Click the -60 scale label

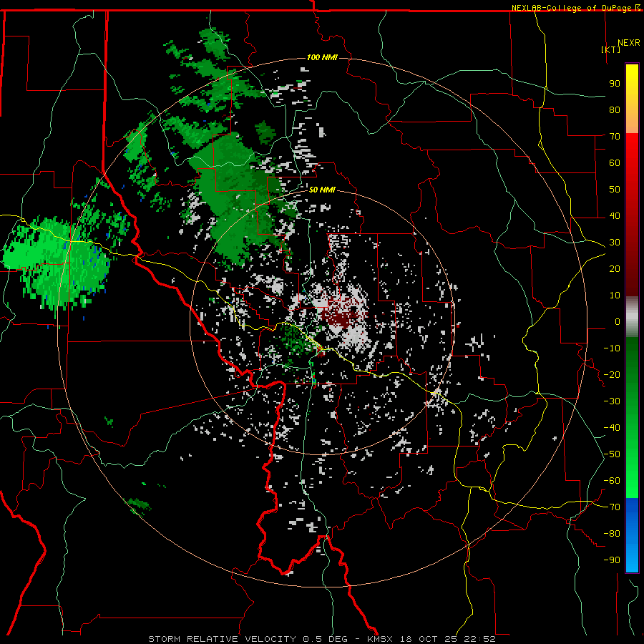point(612,481)
